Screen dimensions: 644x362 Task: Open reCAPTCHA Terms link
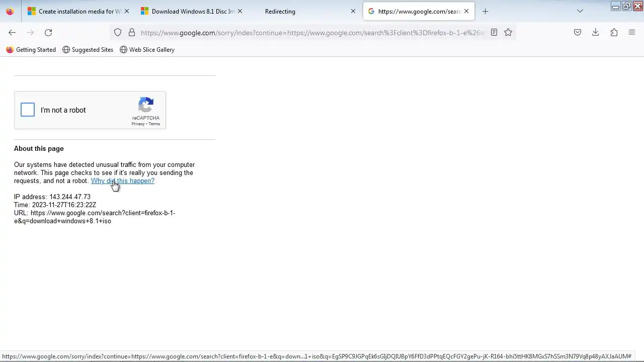pos(154,124)
